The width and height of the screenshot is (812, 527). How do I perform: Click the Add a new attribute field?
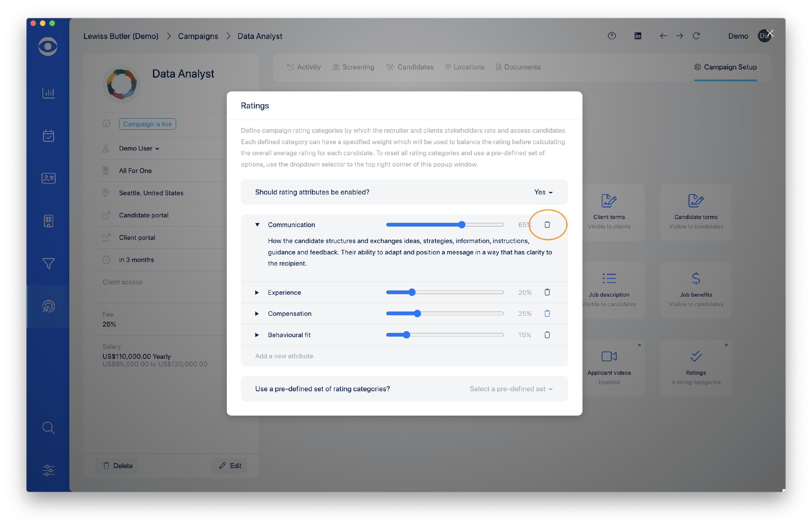click(x=284, y=356)
